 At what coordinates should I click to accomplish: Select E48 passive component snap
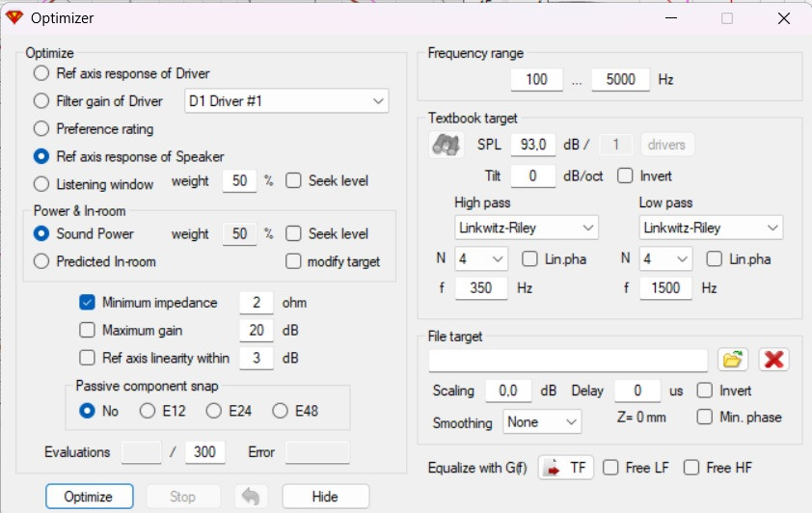(281, 411)
